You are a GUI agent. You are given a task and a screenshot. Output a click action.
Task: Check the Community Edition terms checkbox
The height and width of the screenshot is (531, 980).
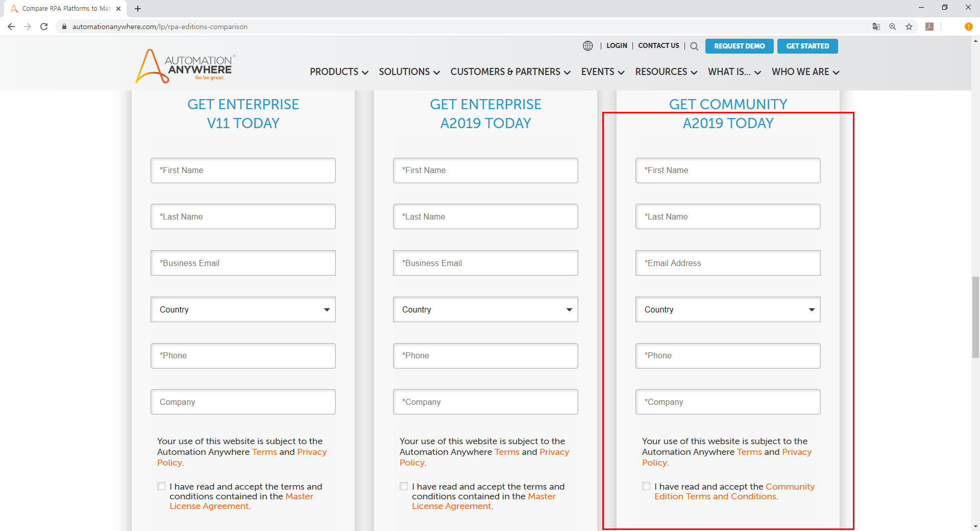(x=646, y=486)
